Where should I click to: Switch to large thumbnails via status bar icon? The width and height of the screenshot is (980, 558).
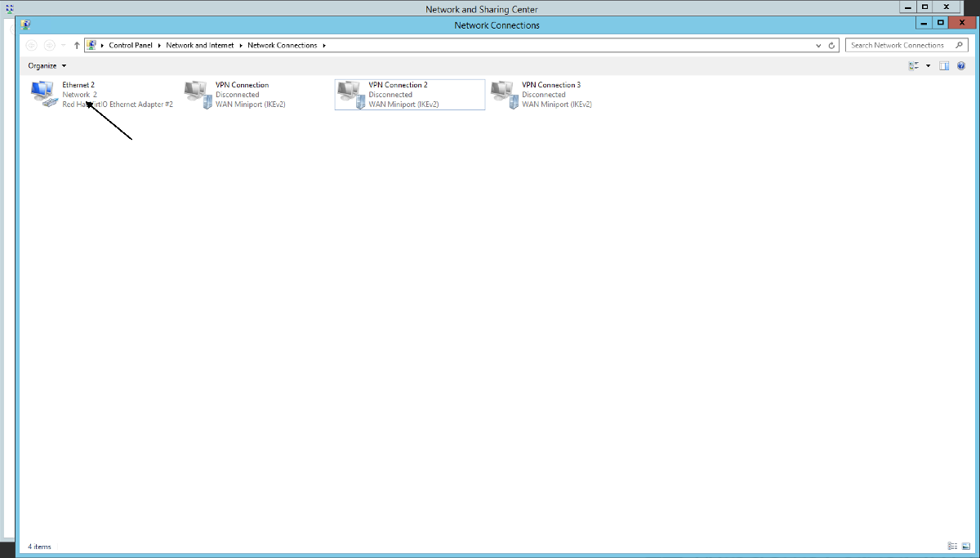pyautogui.click(x=965, y=546)
